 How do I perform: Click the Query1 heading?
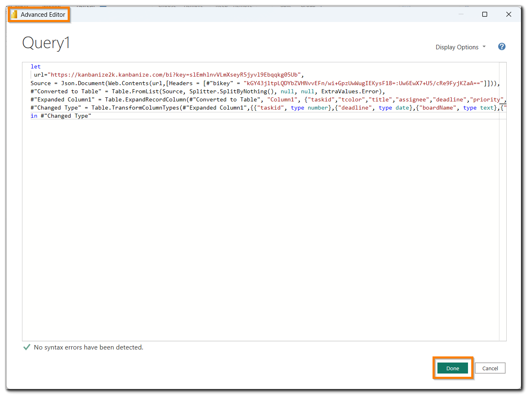click(46, 43)
